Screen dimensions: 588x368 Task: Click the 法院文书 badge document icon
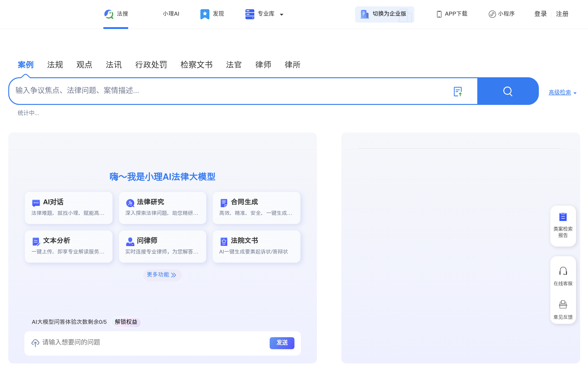click(224, 241)
